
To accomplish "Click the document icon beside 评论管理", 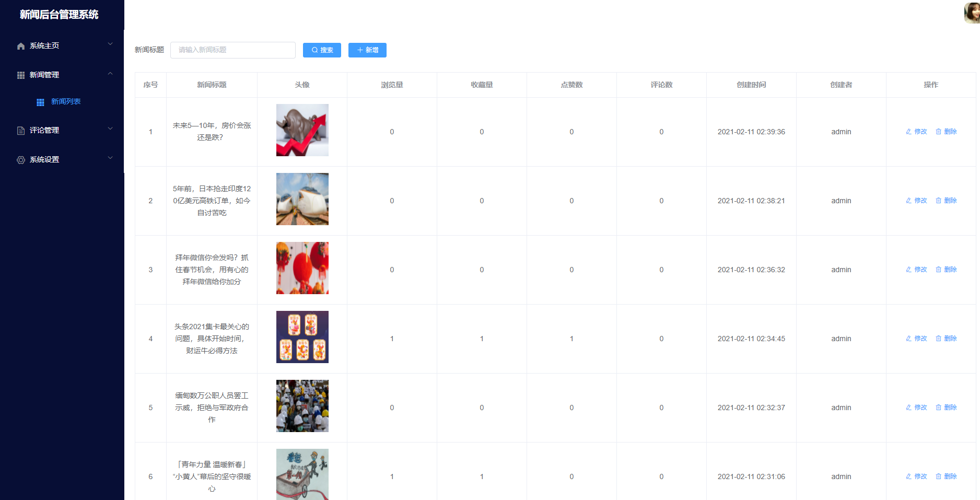I will click(x=21, y=131).
